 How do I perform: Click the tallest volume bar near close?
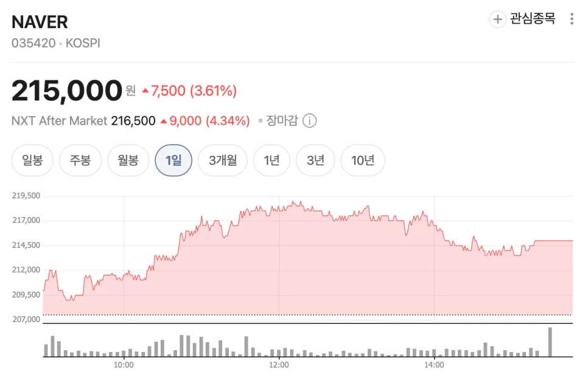550,342
